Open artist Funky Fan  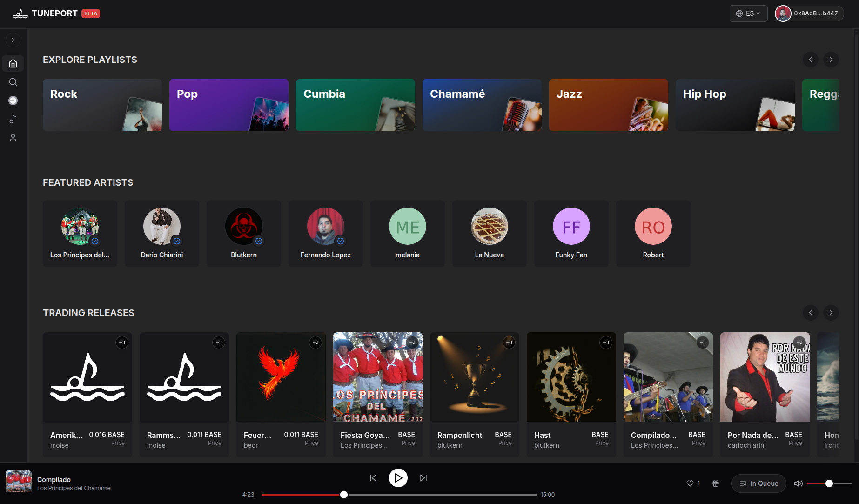[571, 234]
